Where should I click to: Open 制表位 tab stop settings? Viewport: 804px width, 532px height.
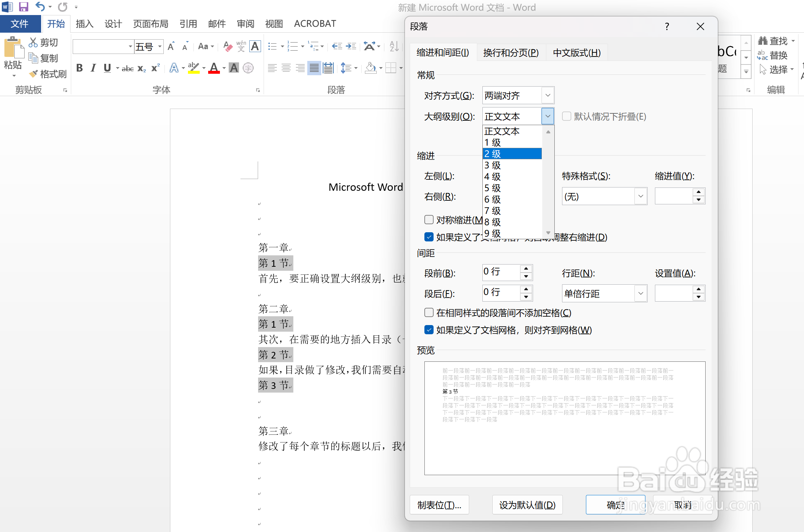439,504
